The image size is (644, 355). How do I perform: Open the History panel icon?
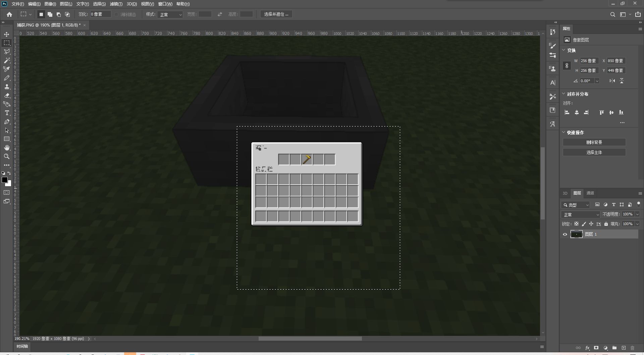pos(552,32)
